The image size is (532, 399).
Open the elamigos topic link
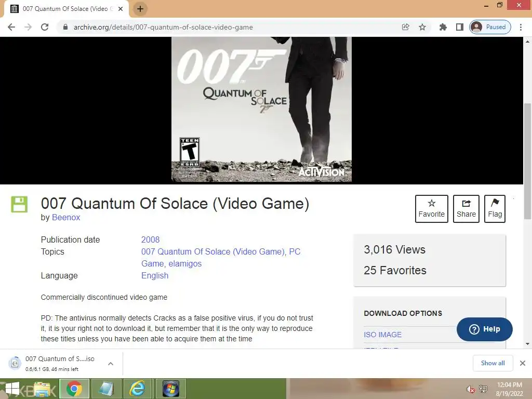pos(185,263)
